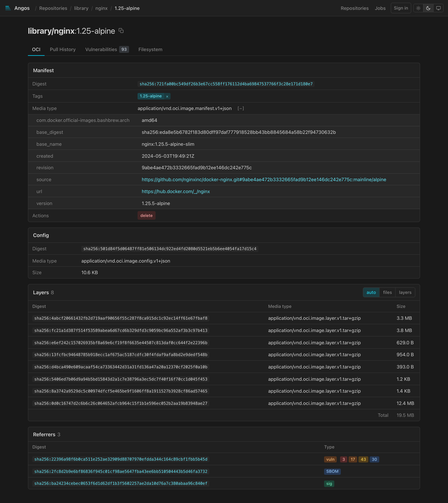Screen dimensions: 448x503
Task: Click the 1.25-alpine tag chip
Action: 151,96
